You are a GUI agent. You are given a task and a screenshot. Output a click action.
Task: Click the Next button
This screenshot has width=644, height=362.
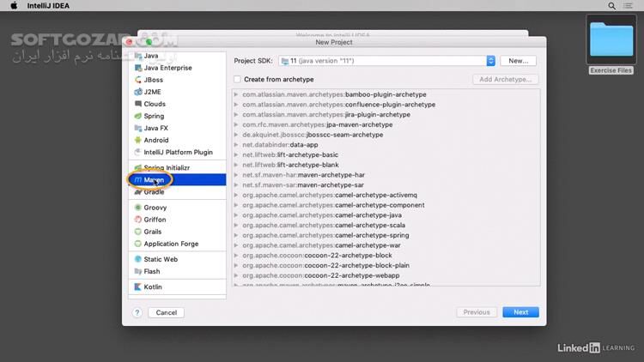(x=520, y=312)
